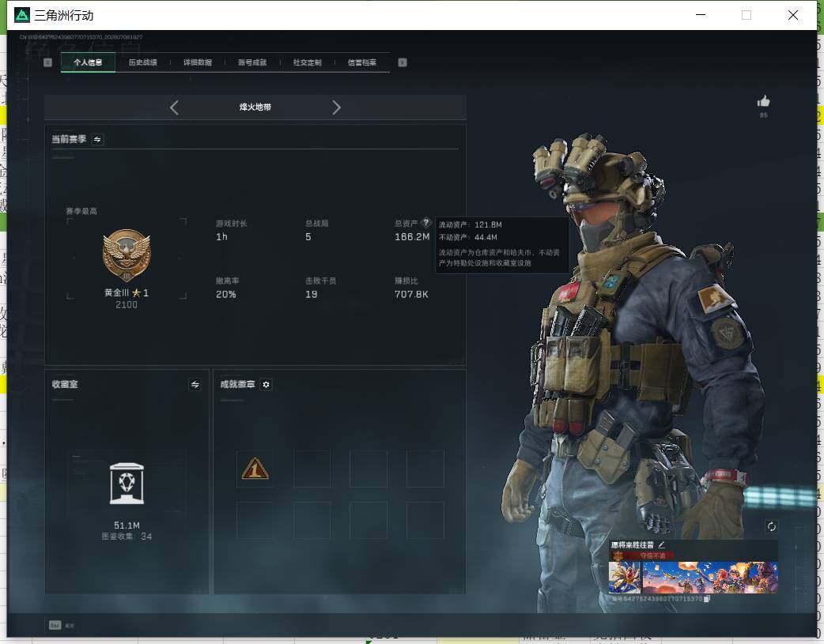Click the 51.1M collection value

tap(127, 525)
